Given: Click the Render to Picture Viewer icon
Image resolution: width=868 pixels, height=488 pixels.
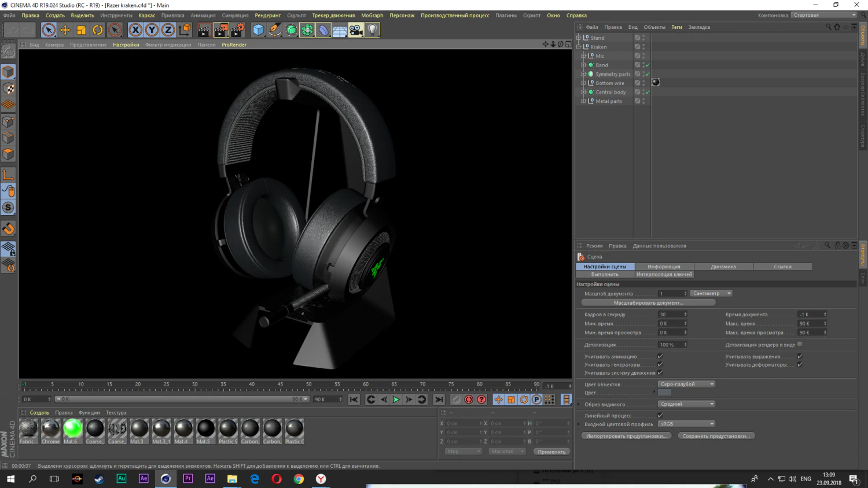Looking at the screenshot, I should pos(221,29).
